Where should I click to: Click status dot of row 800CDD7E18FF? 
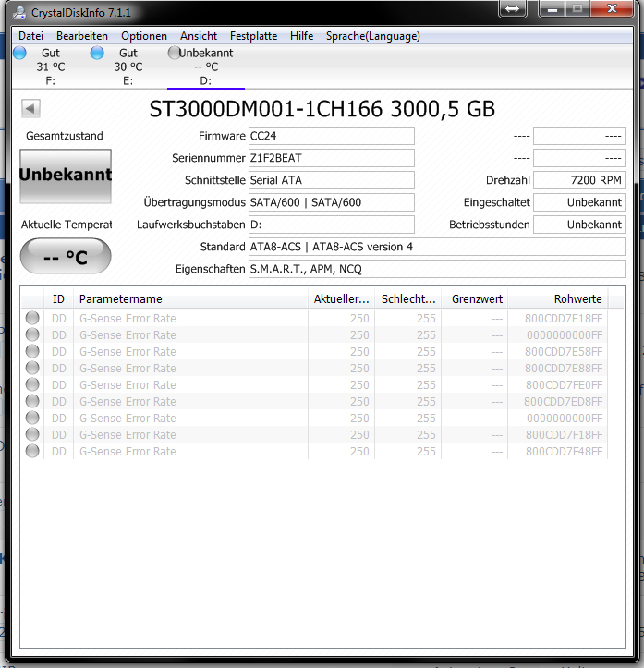32,318
